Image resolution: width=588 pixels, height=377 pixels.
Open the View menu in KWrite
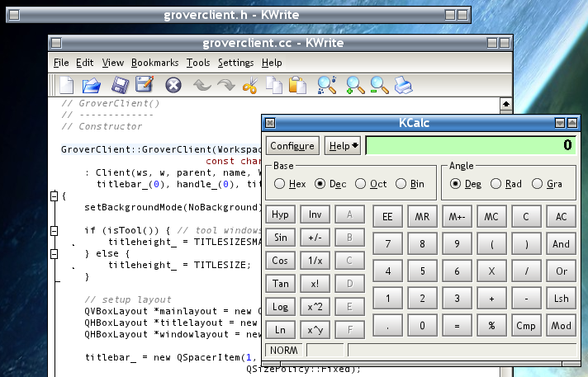[113, 63]
